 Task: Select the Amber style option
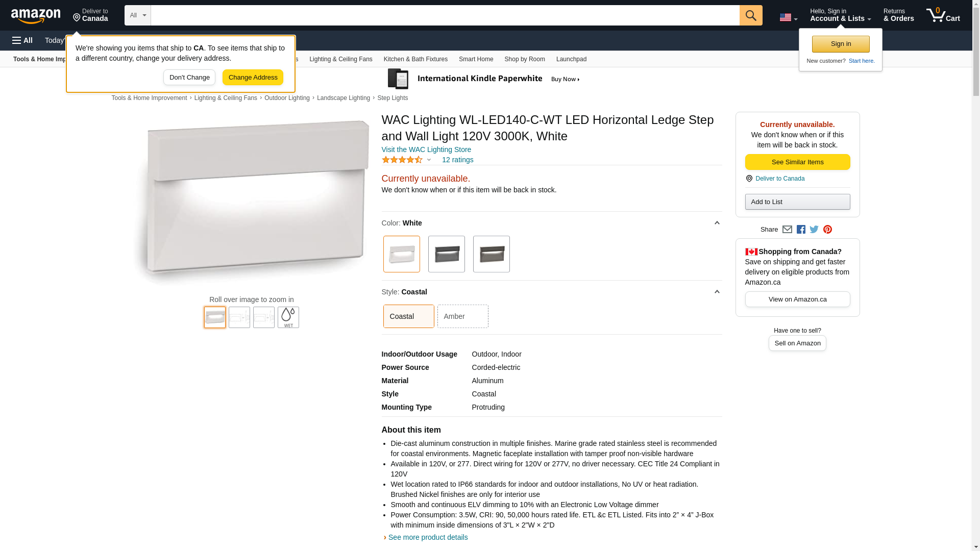click(462, 316)
